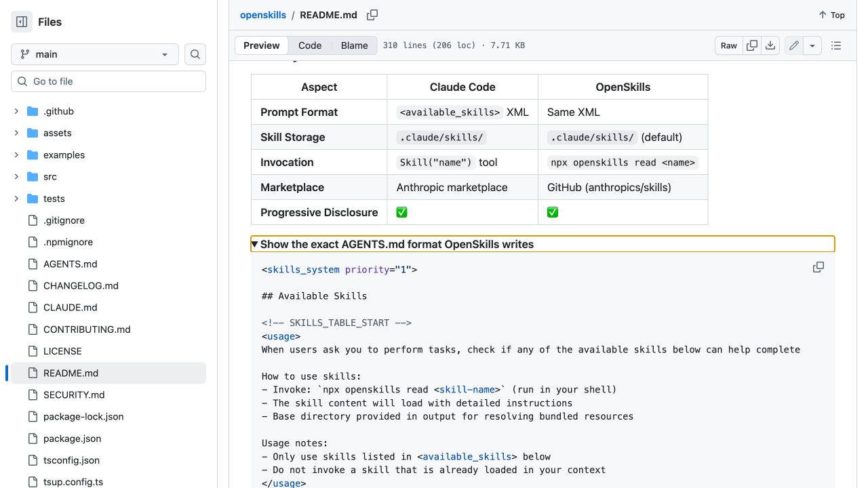The image size is (868, 488).
Task: Click the Prompt Format table cell
Action: click(319, 112)
